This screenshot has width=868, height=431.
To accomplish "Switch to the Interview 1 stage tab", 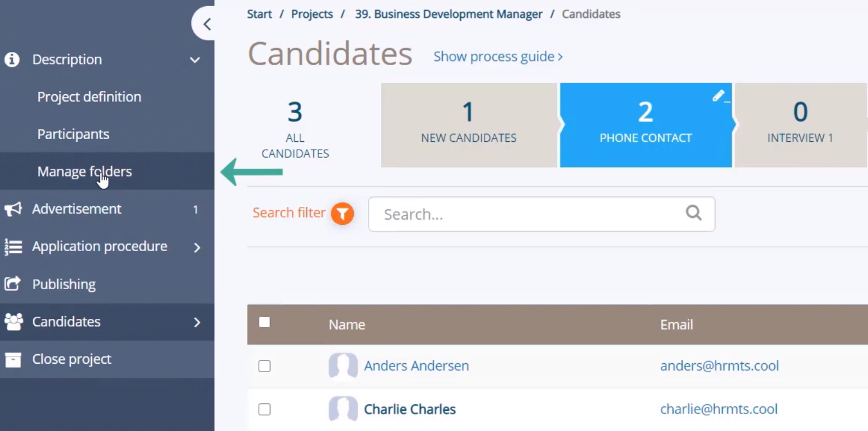I will pyautogui.click(x=800, y=125).
